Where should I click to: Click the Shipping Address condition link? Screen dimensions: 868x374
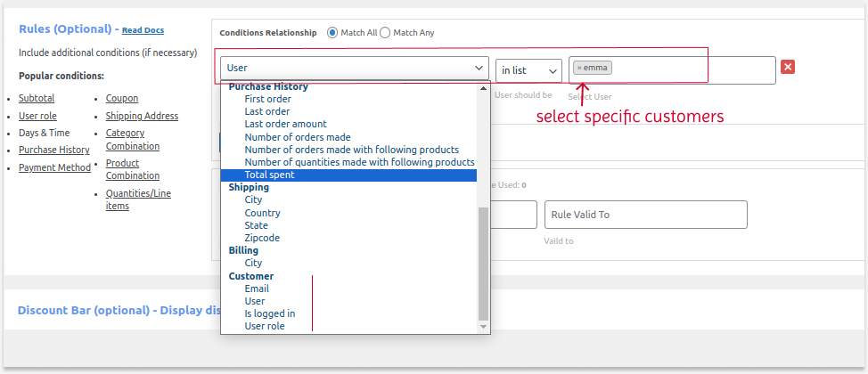(142, 116)
